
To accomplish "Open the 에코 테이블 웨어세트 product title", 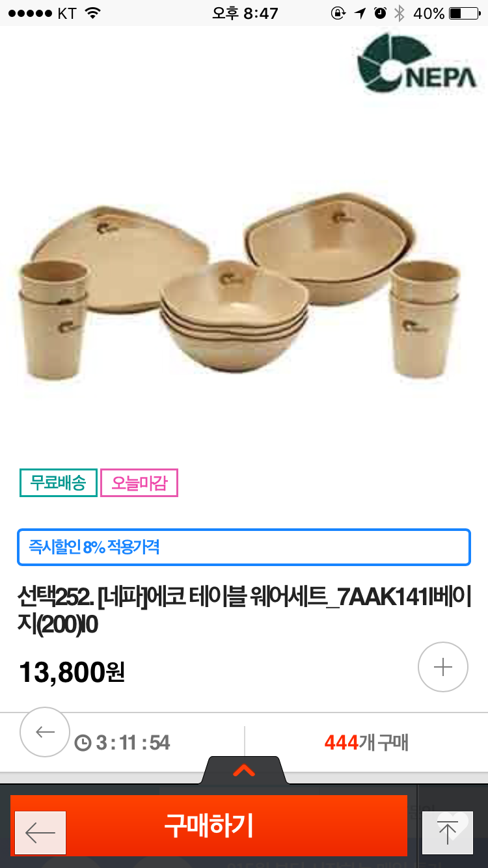I will point(245,610).
